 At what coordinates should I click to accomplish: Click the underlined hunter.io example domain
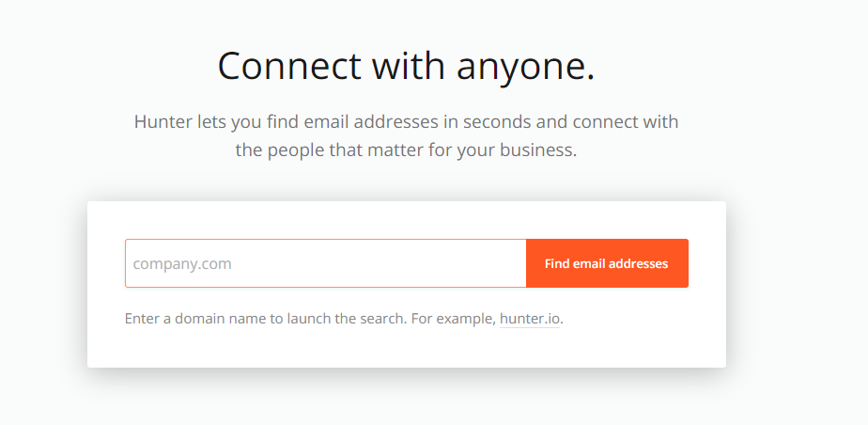(x=530, y=319)
